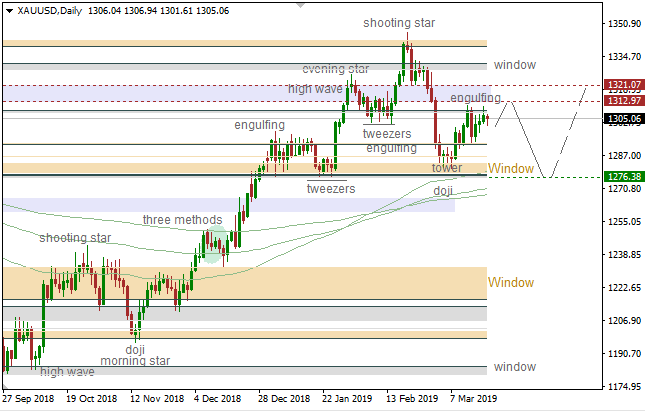This screenshot has height=411, width=645.
Task: Select the high wave label at bottom-left
Action: (68, 372)
